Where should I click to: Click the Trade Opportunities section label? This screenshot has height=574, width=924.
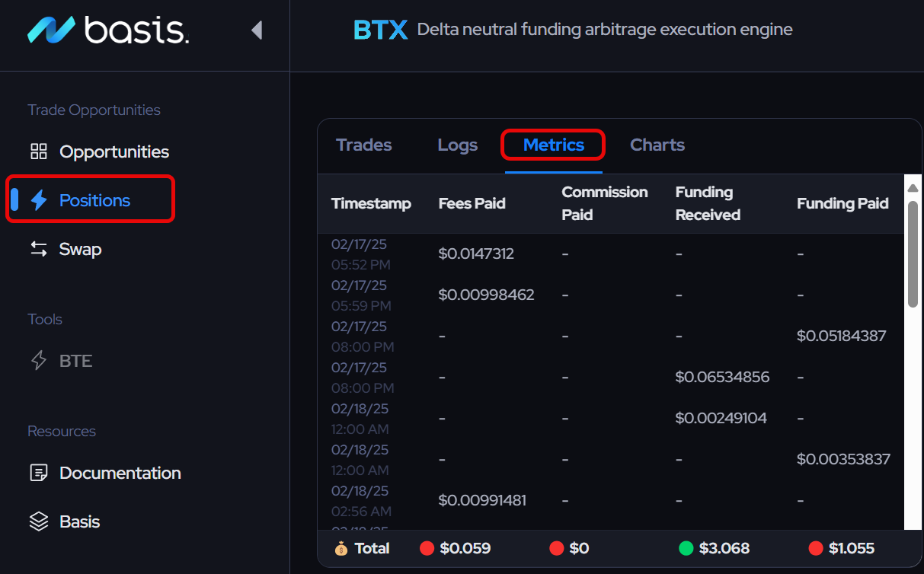click(94, 110)
